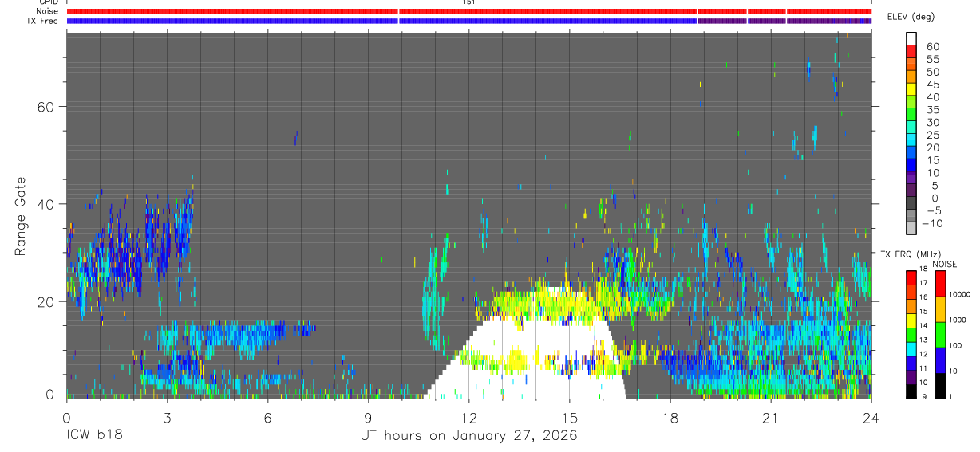Click the 'Noise' row label at top left
The height and width of the screenshot is (452, 980).
pyautogui.click(x=48, y=11)
